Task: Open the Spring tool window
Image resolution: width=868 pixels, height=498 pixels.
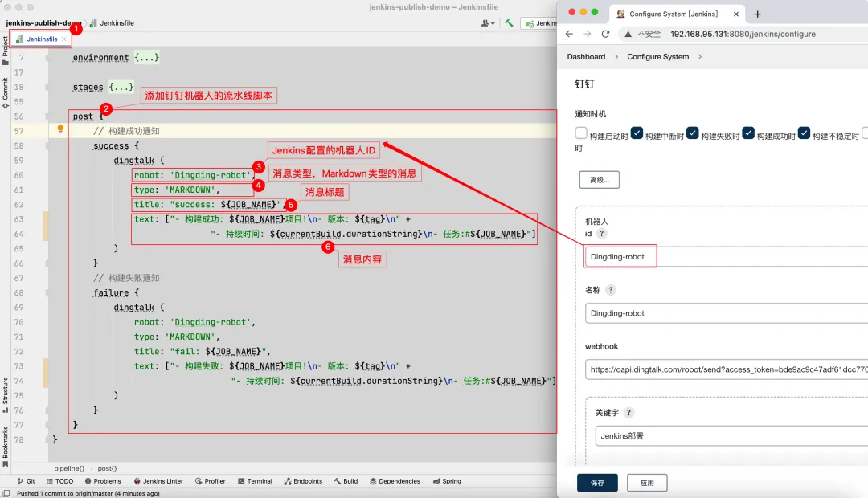Action: click(x=447, y=481)
